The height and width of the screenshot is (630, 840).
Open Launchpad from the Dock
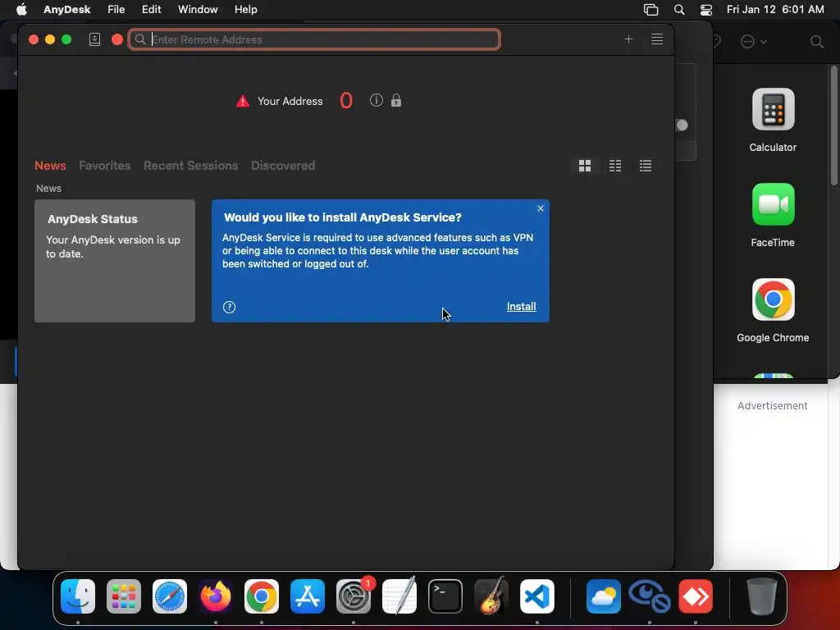click(x=124, y=596)
